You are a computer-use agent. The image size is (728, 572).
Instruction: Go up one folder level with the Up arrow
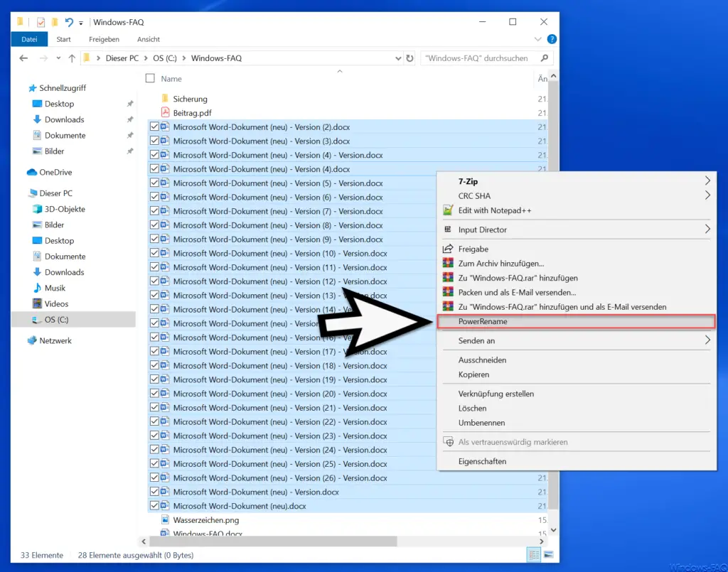(x=72, y=58)
